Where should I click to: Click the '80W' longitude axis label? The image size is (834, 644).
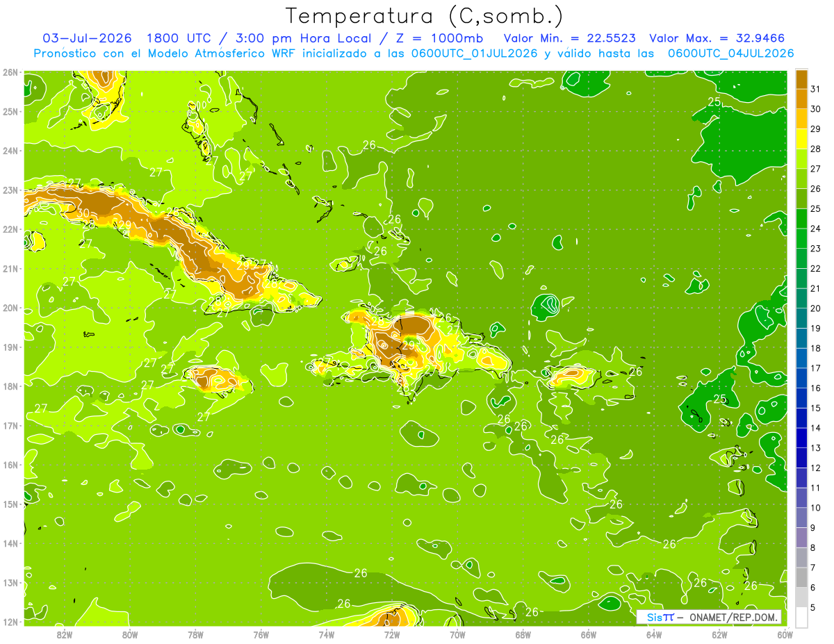coord(130,634)
